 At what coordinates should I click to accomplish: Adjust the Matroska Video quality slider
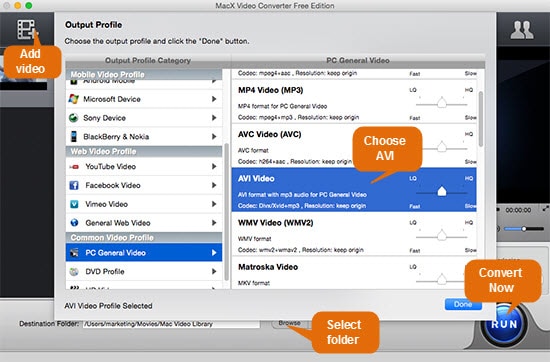[442, 280]
